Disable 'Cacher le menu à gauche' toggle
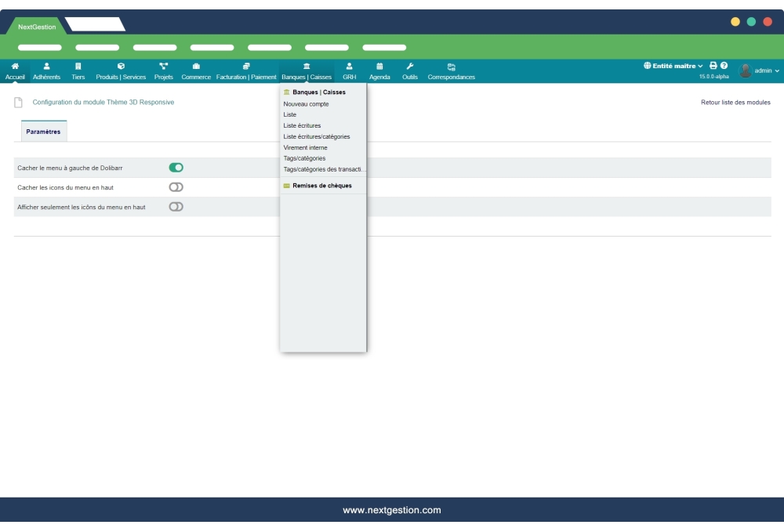Screen dimensions: 784x532 tap(176, 168)
